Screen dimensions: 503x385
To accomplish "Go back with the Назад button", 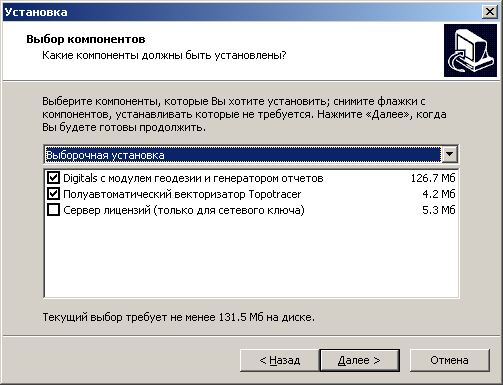I will pos(279,360).
